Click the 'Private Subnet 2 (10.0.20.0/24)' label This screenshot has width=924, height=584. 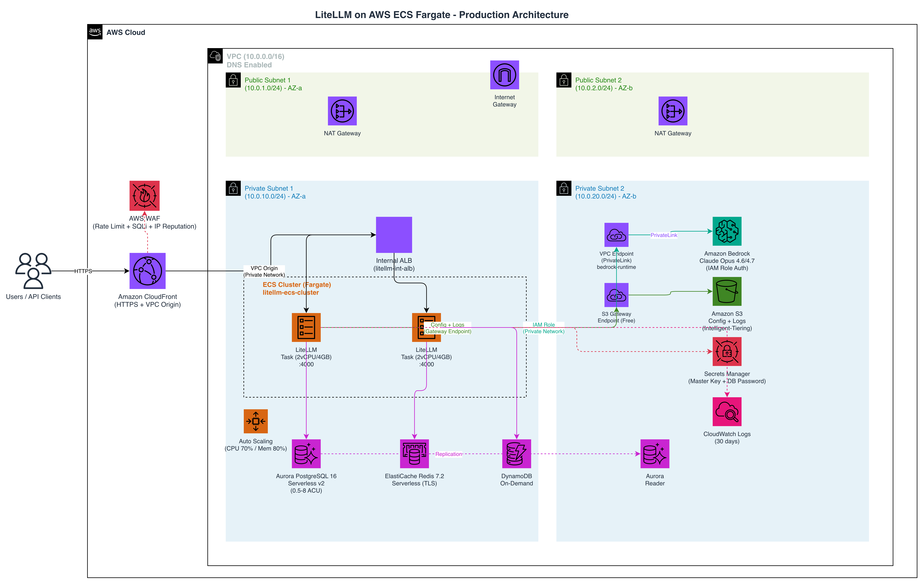(606, 192)
